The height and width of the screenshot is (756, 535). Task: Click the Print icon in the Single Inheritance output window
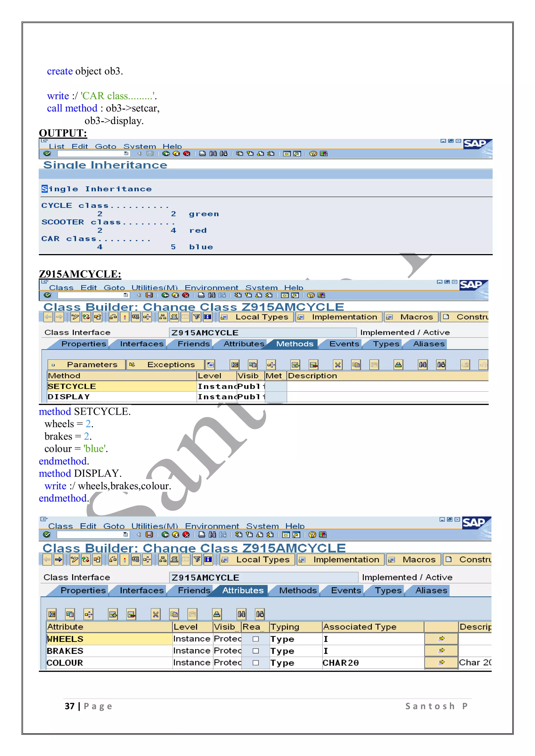pos(203,154)
